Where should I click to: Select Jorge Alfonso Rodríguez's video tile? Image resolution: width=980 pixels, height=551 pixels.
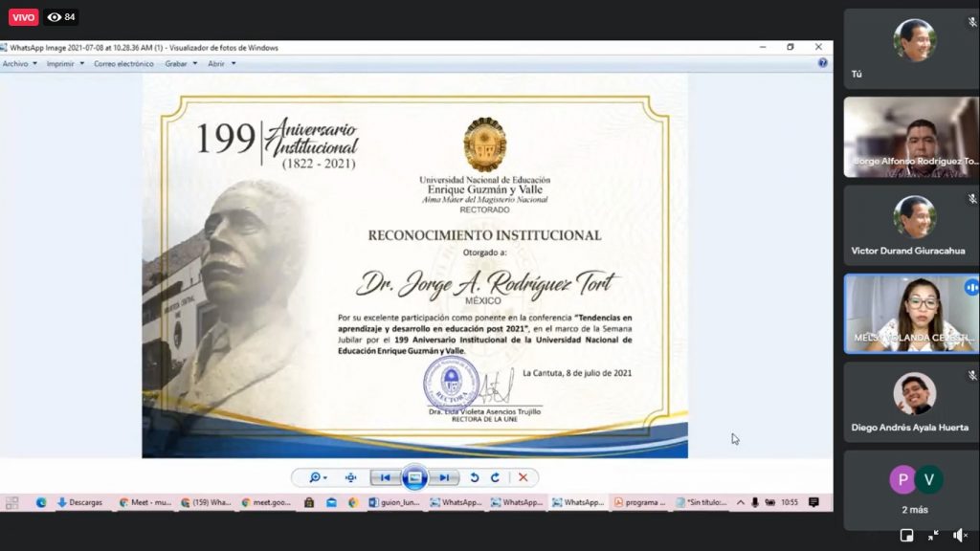click(x=911, y=137)
